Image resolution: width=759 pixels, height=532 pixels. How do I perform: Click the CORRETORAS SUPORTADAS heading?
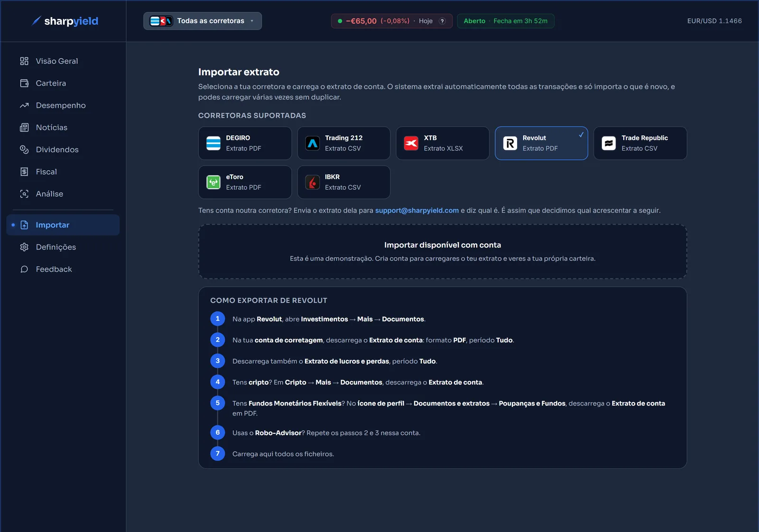(252, 116)
